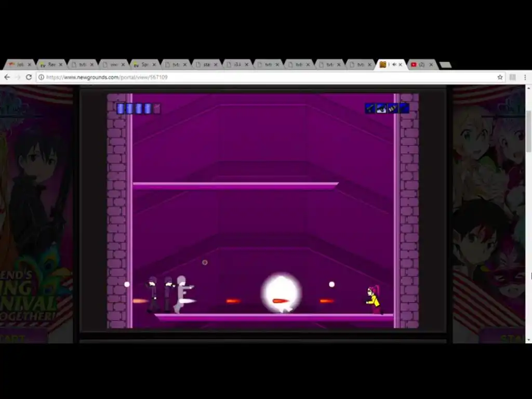The image size is (532, 399).
Task: Reload the Newgrounds page
Action: coord(29,77)
